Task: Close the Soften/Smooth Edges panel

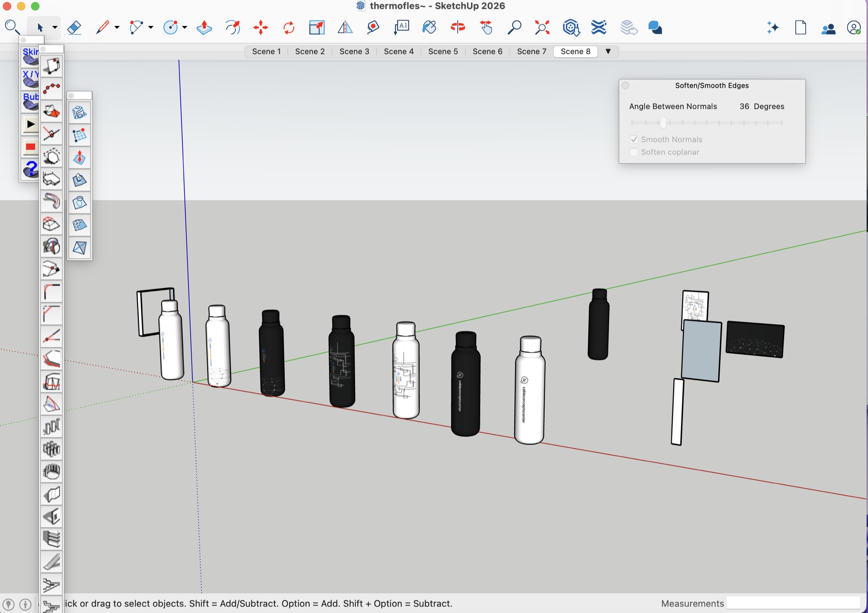Action: (x=625, y=85)
